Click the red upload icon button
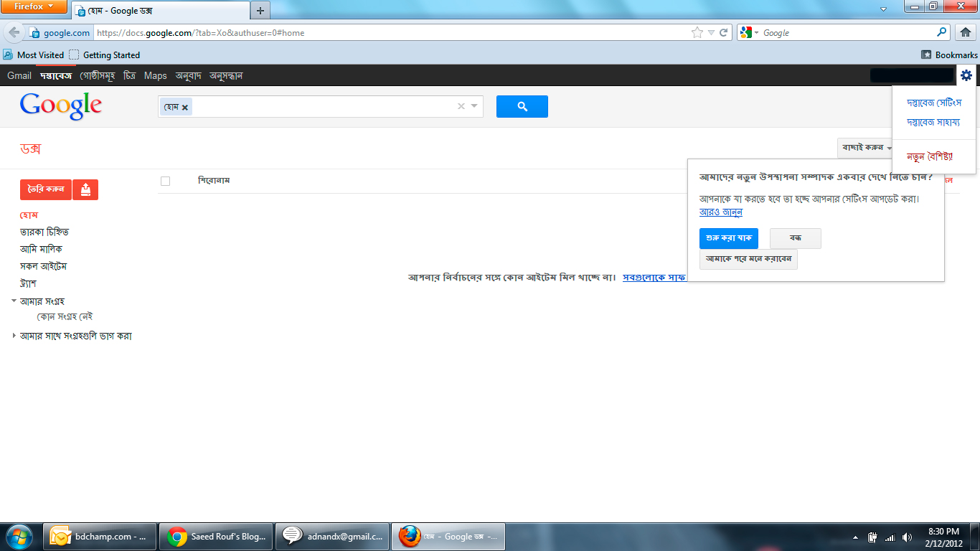Viewport: 980px width, 551px height. coord(85,189)
